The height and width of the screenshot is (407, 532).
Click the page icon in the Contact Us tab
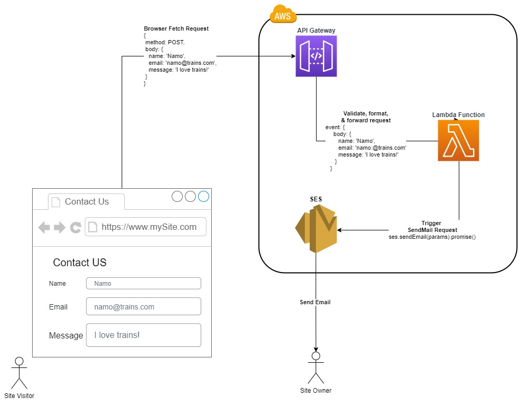[56, 202]
